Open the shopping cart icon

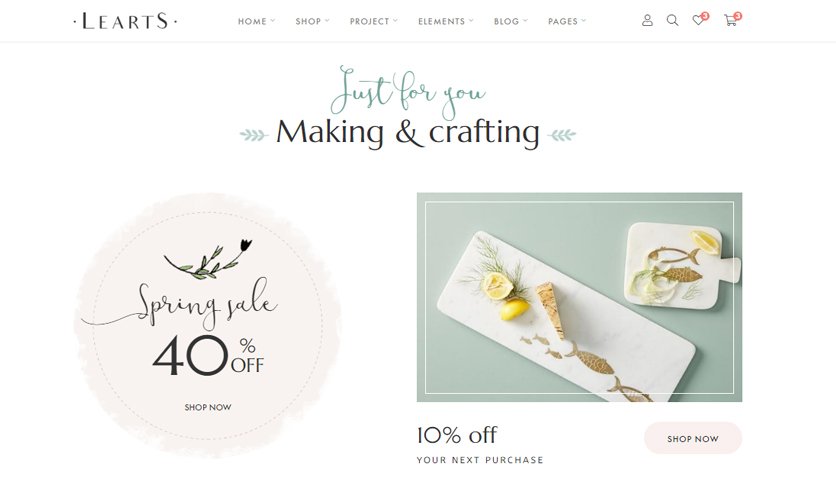(730, 21)
